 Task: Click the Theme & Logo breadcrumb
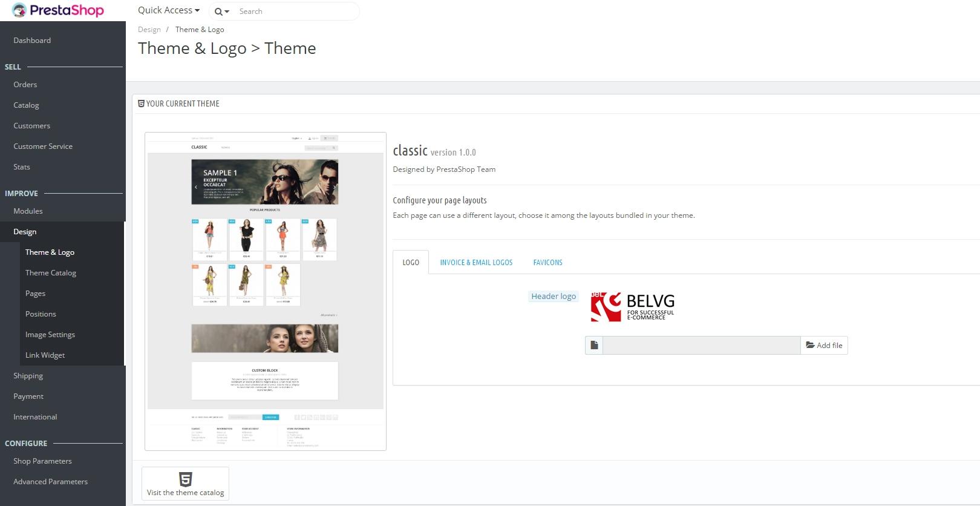(200, 30)
